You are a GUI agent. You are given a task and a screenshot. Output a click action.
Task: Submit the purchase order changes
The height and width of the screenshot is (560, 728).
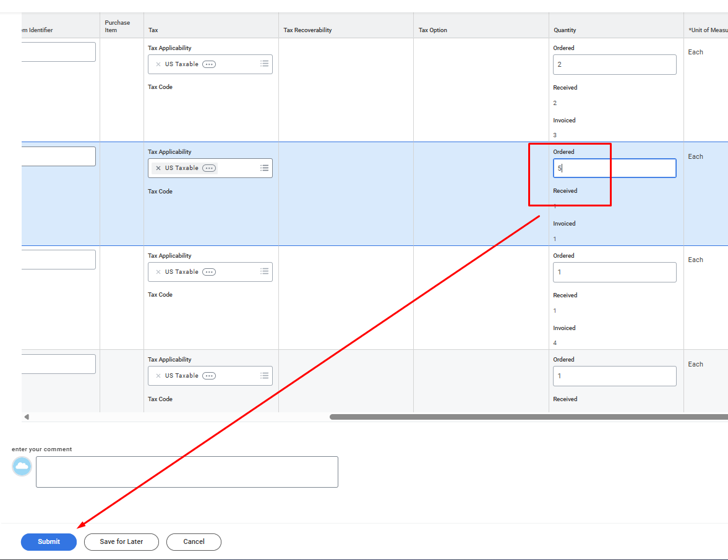[x=49, y=542]
